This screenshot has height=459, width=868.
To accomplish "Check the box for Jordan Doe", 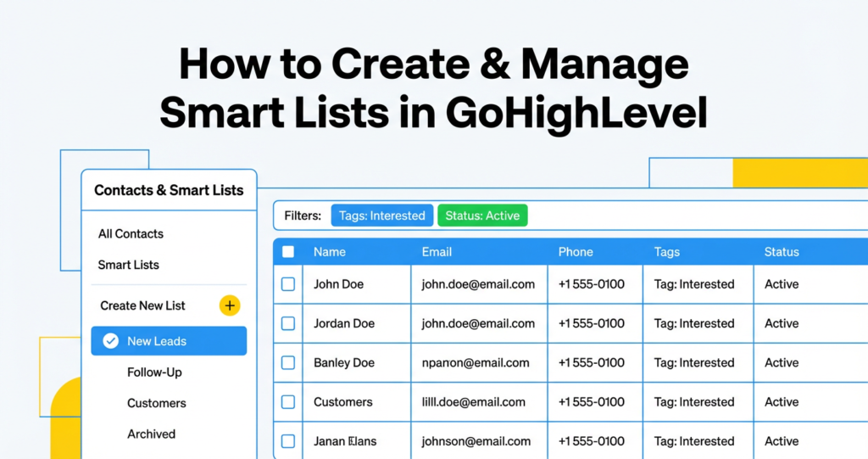I will point(288,323).
